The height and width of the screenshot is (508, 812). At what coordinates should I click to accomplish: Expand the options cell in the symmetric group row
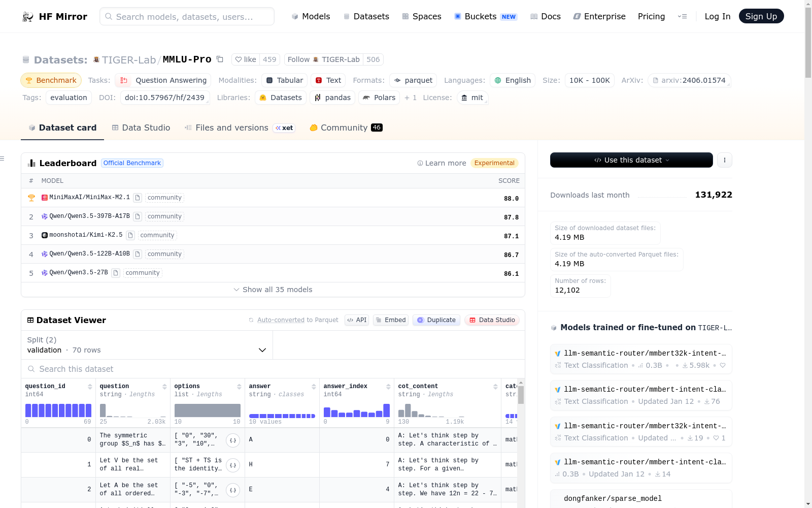click(x=233, y=440)
